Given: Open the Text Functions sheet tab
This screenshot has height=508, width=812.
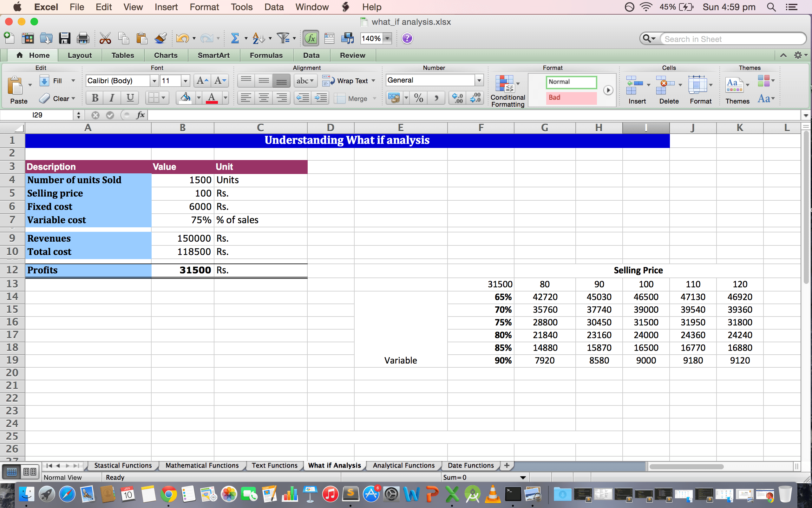Looking at the screenshot, I should tap(274, 465).
